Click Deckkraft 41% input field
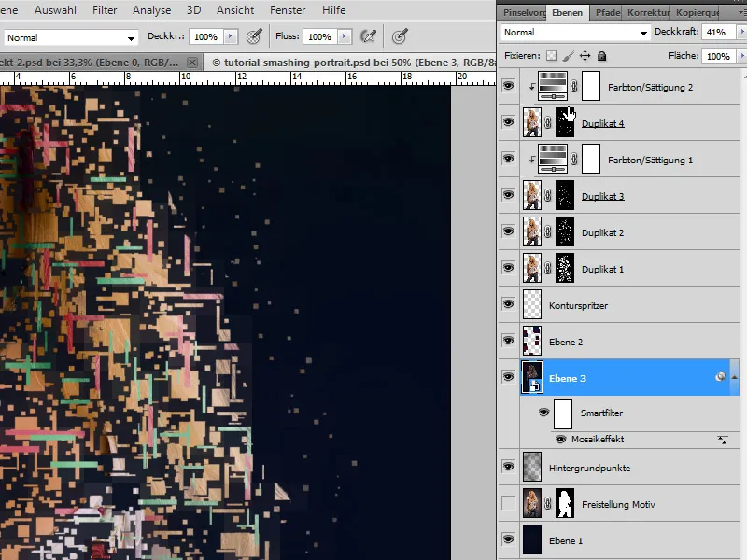This screenshot has height=560, width=747. tap(718, 32)
